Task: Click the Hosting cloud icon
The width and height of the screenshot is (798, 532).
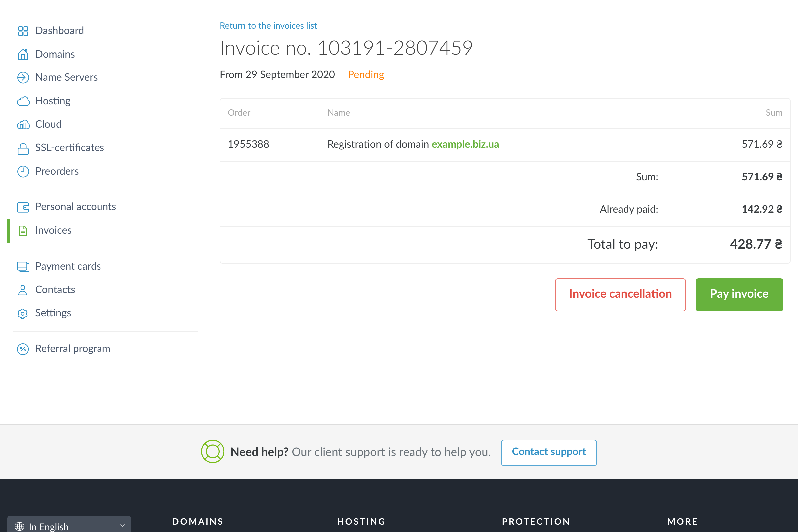Action: click(x=23, y=101)
